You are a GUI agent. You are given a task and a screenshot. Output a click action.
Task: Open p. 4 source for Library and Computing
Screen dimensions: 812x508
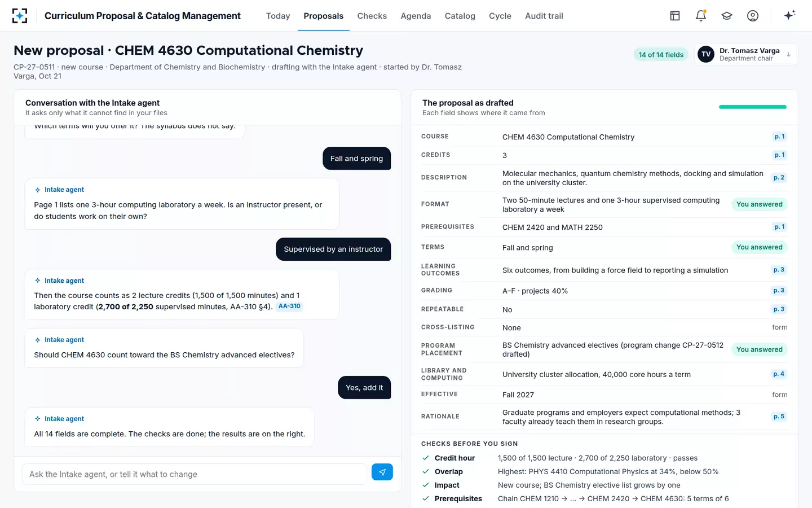coord(779,374)
